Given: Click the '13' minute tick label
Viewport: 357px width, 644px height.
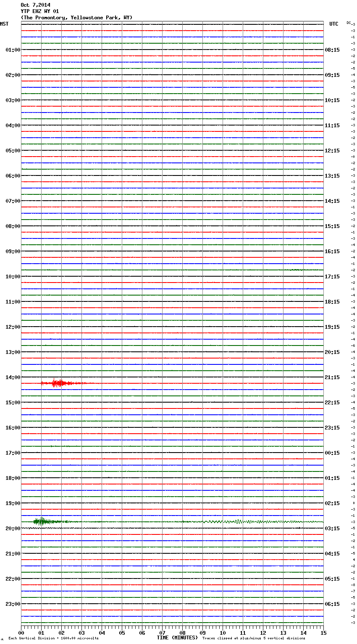Looking at the screenshot, I should click(283, 633).
